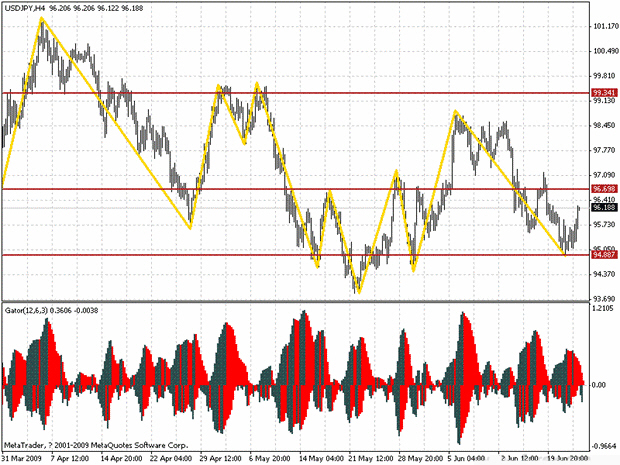This screenshot has height=465, width=620.
Task: Select the 93.690 price axis label
Action: (605, 299)
